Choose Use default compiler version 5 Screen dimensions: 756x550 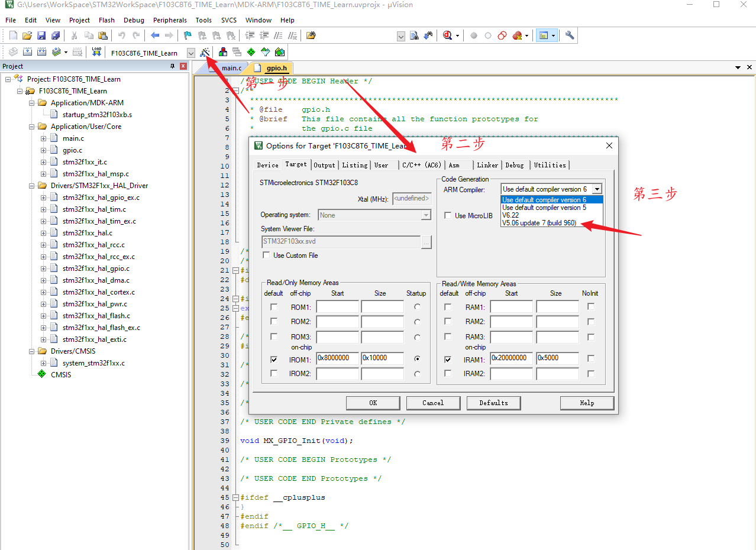tap(544, 208)
